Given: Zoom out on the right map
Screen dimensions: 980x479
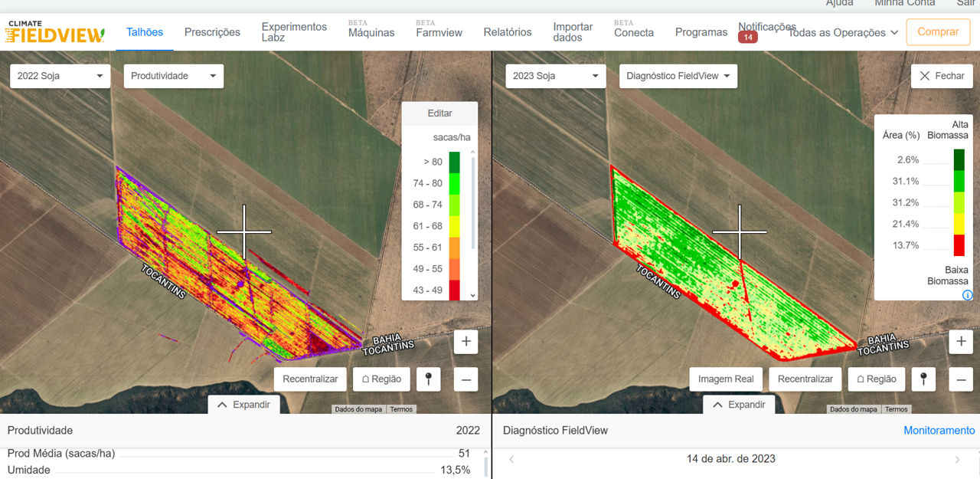Looking at the screenshot, I should click(x=962, y=379).
